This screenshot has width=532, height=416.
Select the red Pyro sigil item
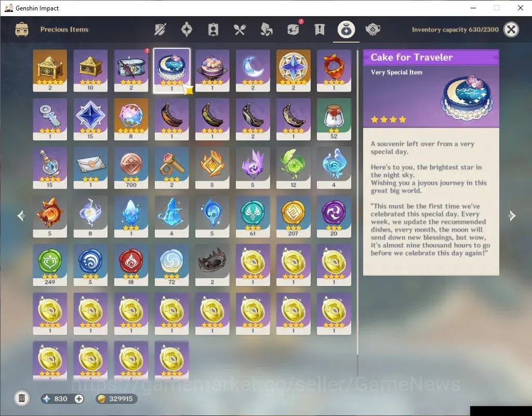[50, 216]
